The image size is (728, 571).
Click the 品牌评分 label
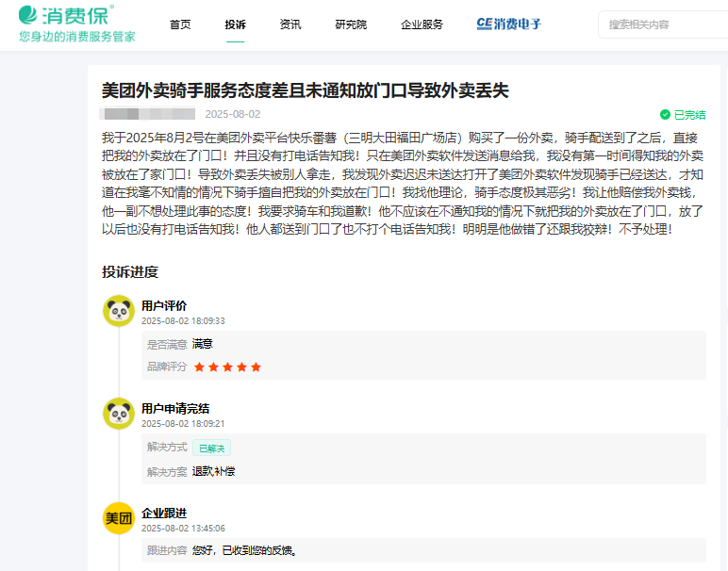tap(167, 367)
